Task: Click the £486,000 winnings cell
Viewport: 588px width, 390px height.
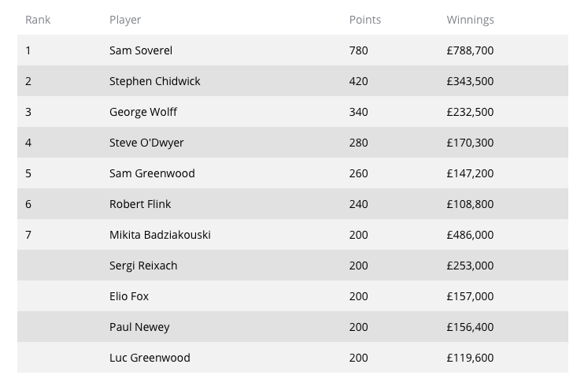Action: (470, 235)
